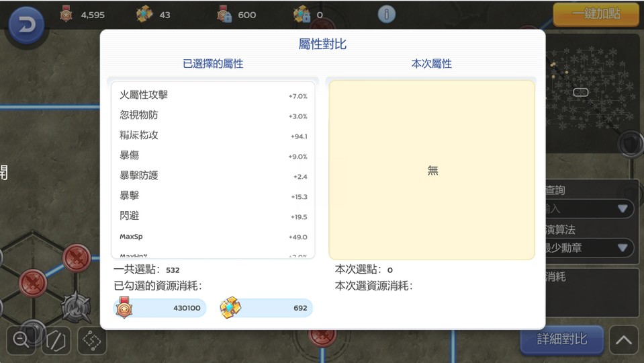Tap the locked crystal icon showing 0
644x363 pixels.
pos(302,14)
